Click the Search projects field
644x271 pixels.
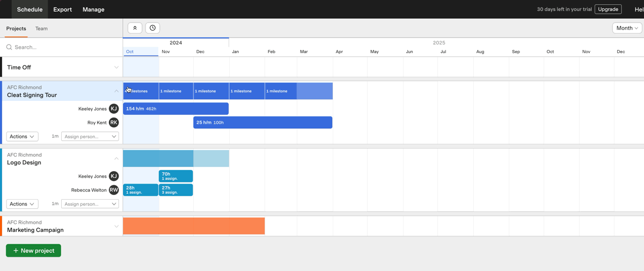click(x=62, y=47)
